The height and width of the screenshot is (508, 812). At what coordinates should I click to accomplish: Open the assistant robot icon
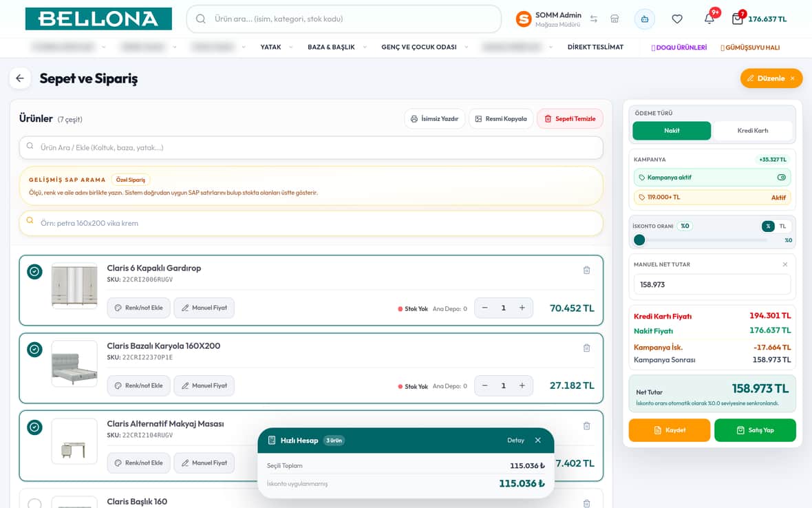coord(645,19)
